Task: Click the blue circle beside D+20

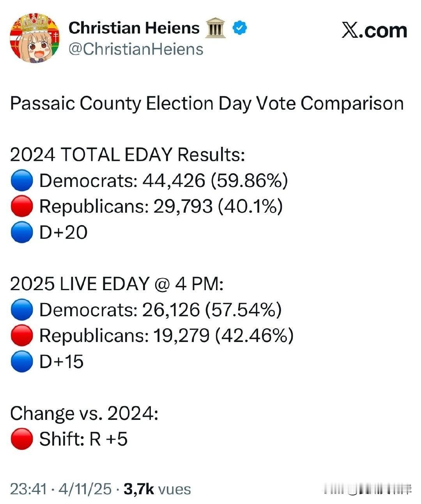Action: 21,233
